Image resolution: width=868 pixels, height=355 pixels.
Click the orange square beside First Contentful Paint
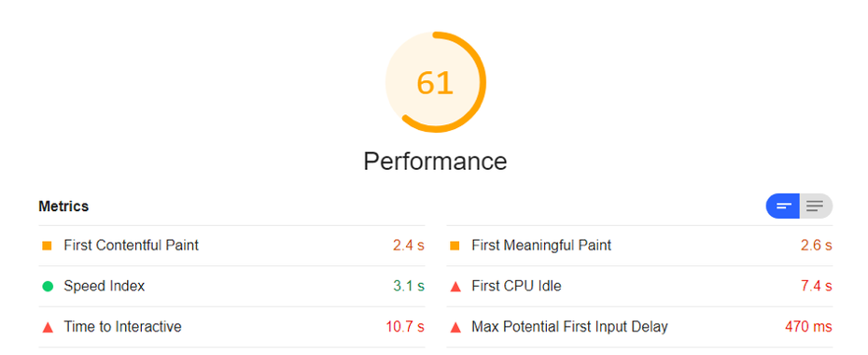click(47, 246)
